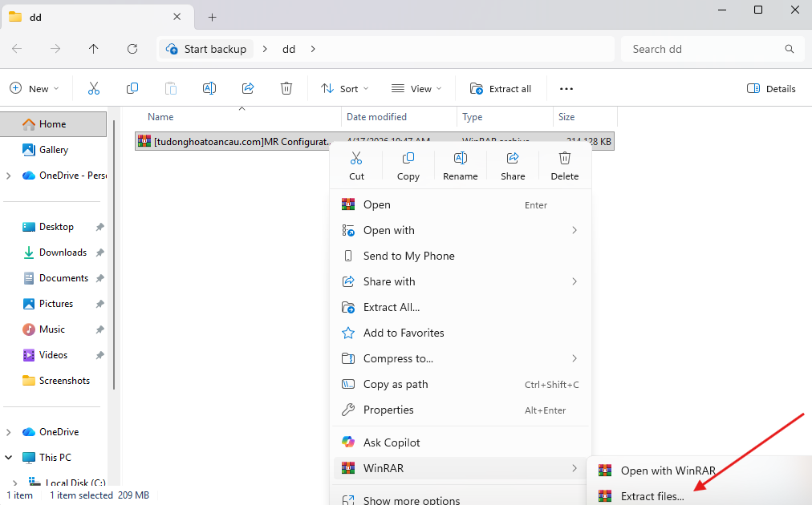Choose Extract files... from WinRAR submenu

pyautogui.click(x=652, y=496)
